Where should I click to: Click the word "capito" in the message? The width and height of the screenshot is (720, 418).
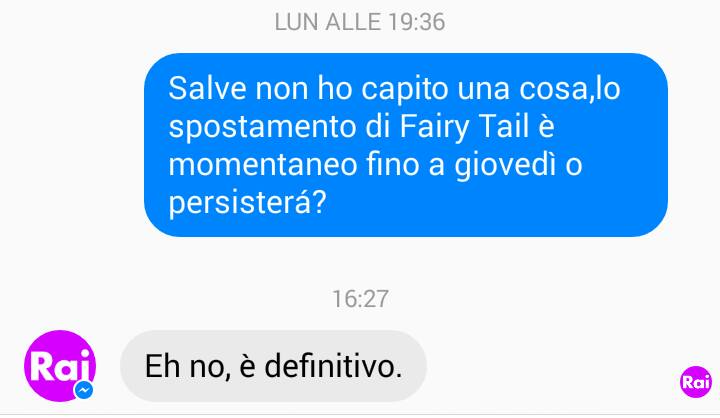point(405,89)
